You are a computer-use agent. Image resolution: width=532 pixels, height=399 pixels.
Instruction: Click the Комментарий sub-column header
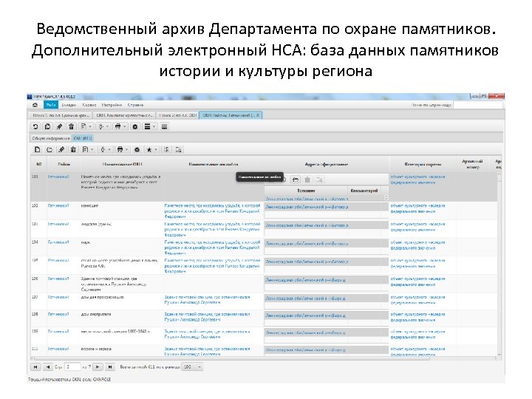coord(364,191)
